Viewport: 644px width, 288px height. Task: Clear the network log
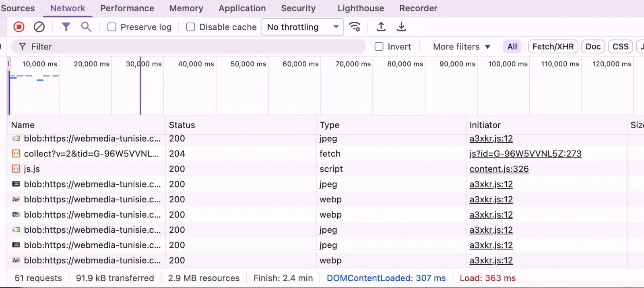point(39,27)
